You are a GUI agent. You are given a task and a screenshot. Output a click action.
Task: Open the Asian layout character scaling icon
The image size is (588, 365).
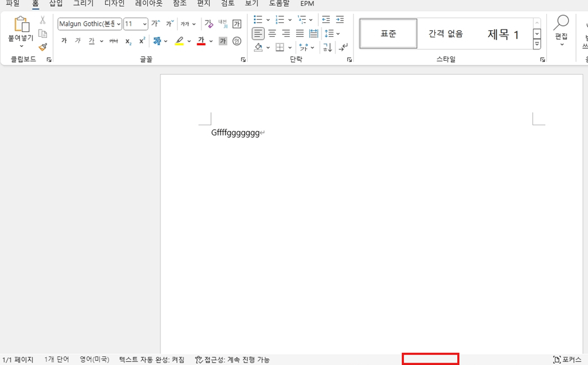point(304,48)
